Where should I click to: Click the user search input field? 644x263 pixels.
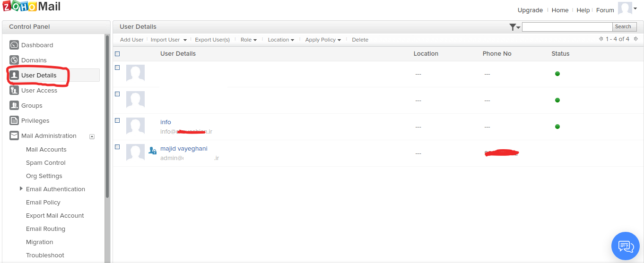click(567, 27)
